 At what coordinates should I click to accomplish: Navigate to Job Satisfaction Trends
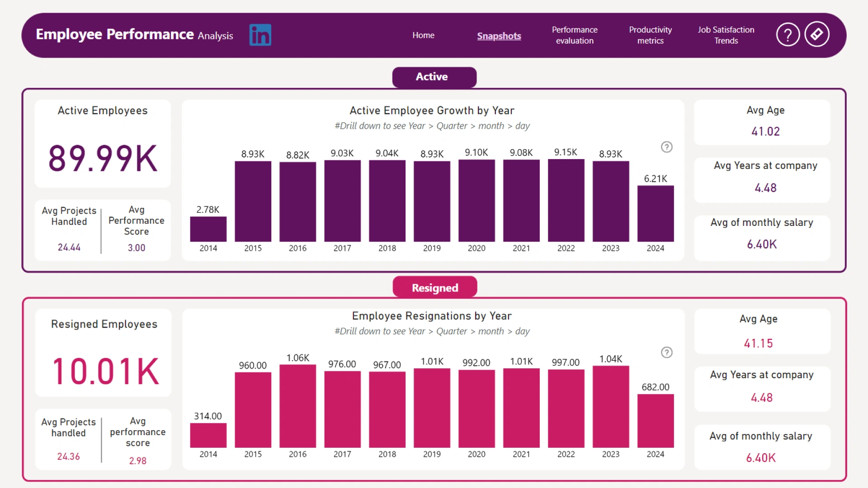coord(726,35)
